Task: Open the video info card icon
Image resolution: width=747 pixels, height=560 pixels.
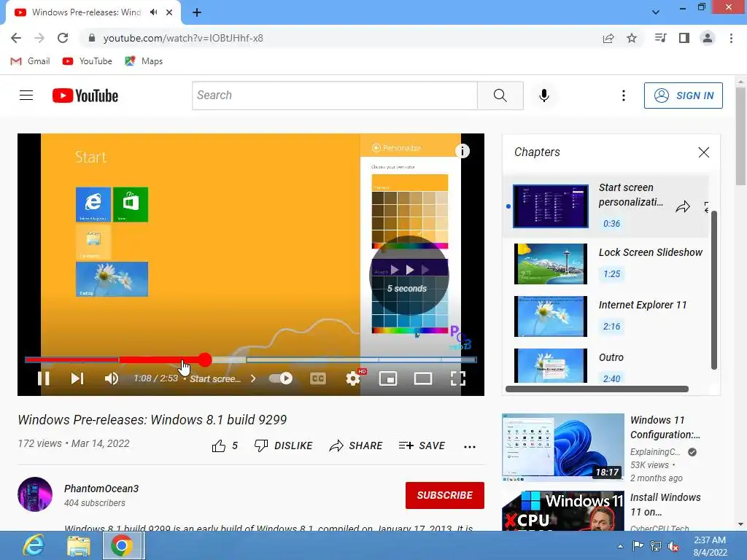Action: 462,151
